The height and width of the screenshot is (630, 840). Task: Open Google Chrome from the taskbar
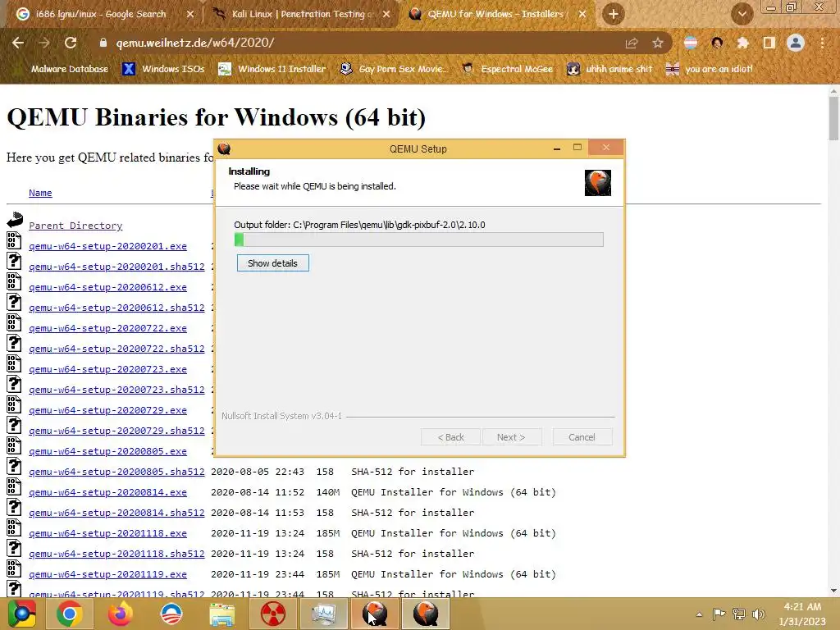pos(69,614)
